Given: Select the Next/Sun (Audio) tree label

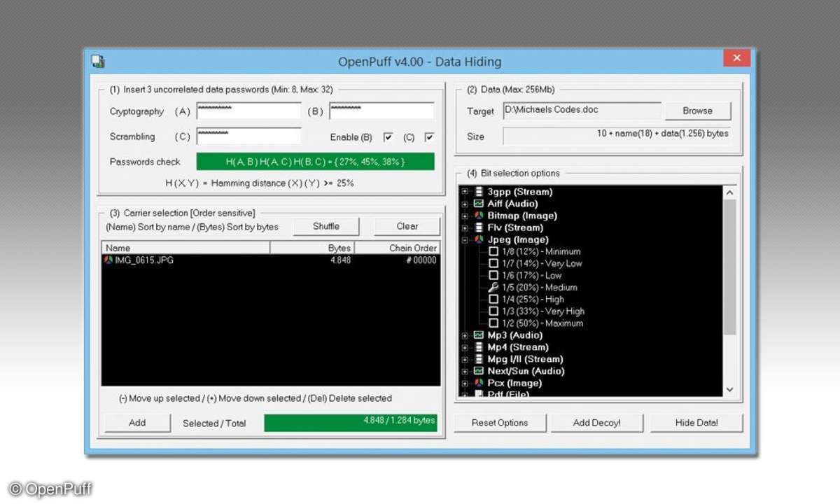Looking at the screenshot, I should tap(526, 371).
